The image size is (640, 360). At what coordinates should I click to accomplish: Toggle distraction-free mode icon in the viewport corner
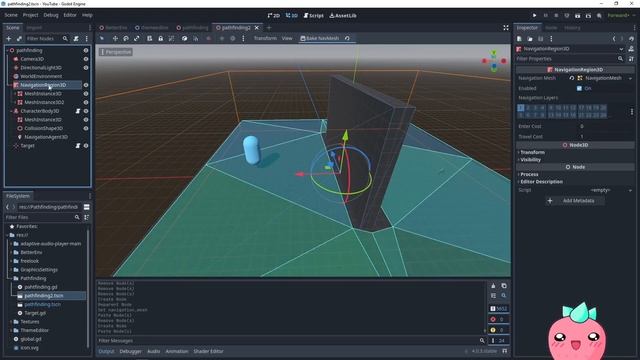[x=506, y=28]
